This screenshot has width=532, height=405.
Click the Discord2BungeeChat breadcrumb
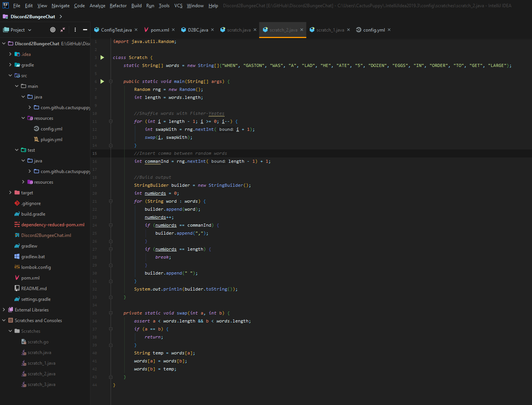[x=33, y=17]
